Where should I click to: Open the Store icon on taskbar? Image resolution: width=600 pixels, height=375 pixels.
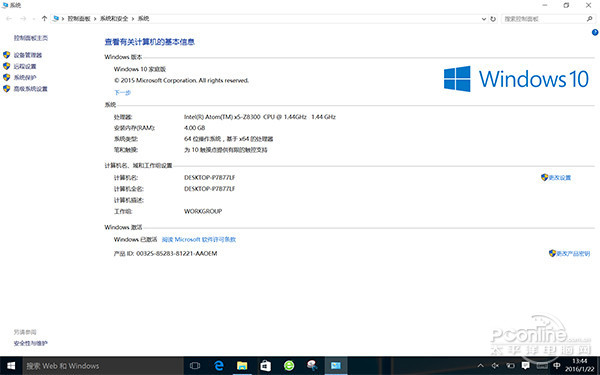(266, 366)
